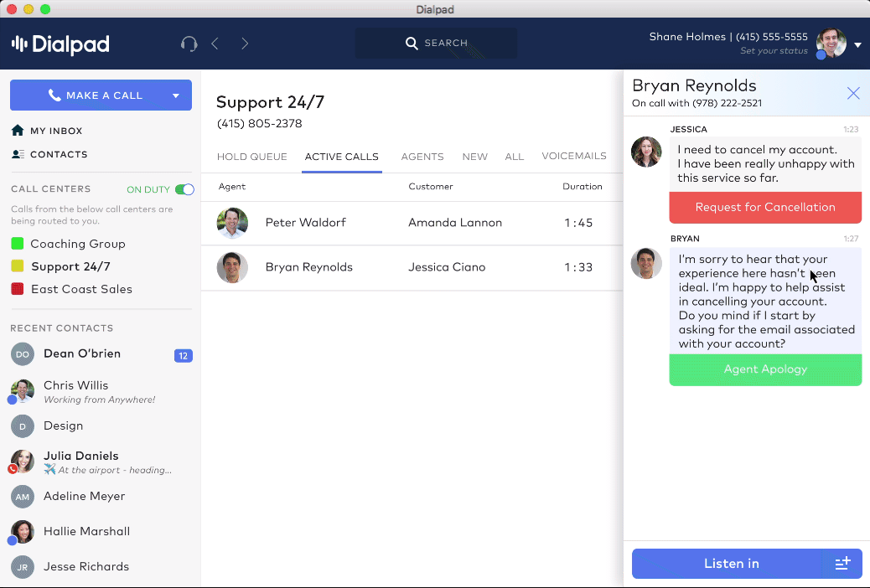This screenshot has height=588, width=870.
Task: Click Set your status
Action: (774, 51)
